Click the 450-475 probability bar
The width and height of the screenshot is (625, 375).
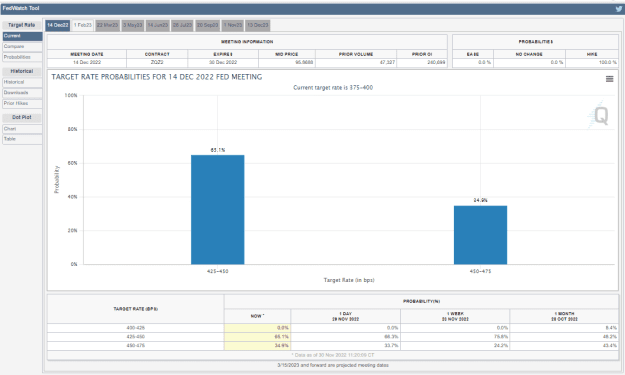(x=480, y=235)
